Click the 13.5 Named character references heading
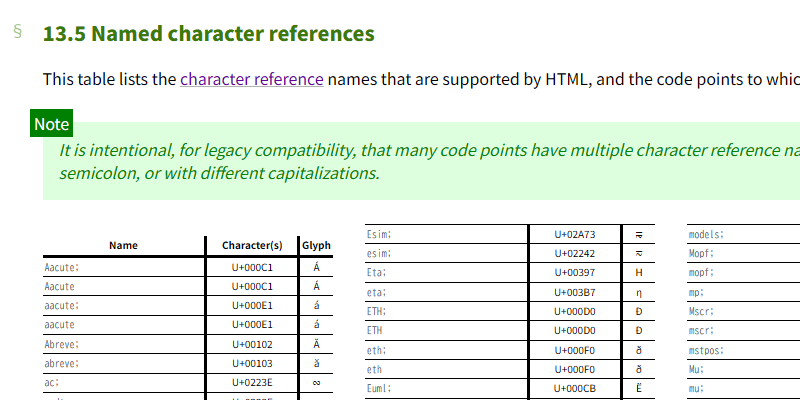 (x=208, y=33)
